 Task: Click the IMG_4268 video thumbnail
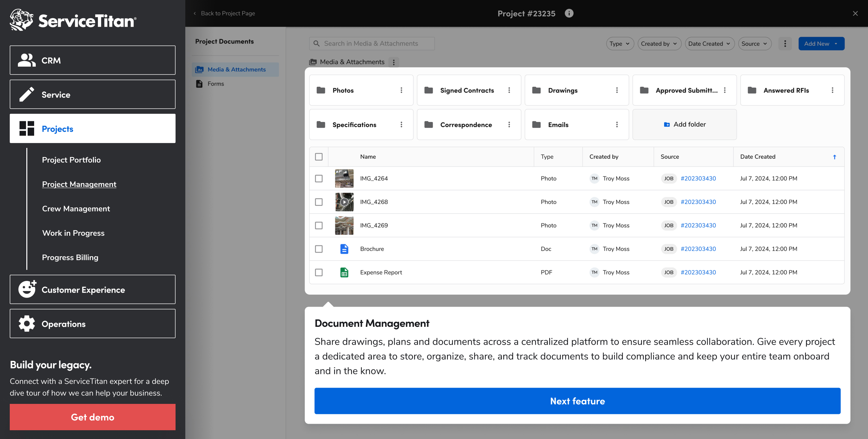coord(344,202)
